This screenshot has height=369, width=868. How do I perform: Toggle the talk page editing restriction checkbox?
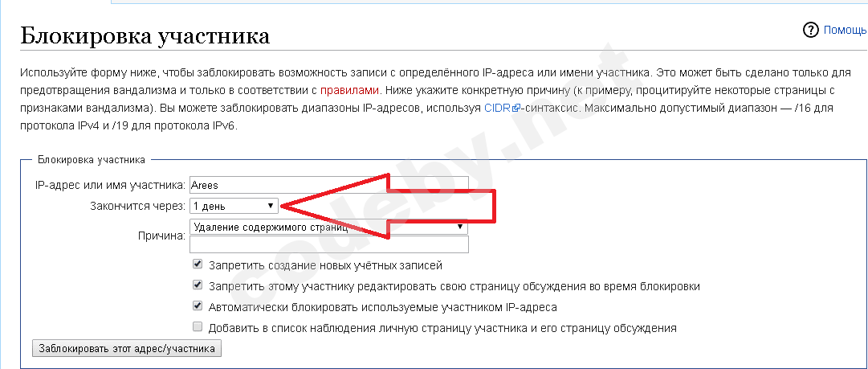198,285
